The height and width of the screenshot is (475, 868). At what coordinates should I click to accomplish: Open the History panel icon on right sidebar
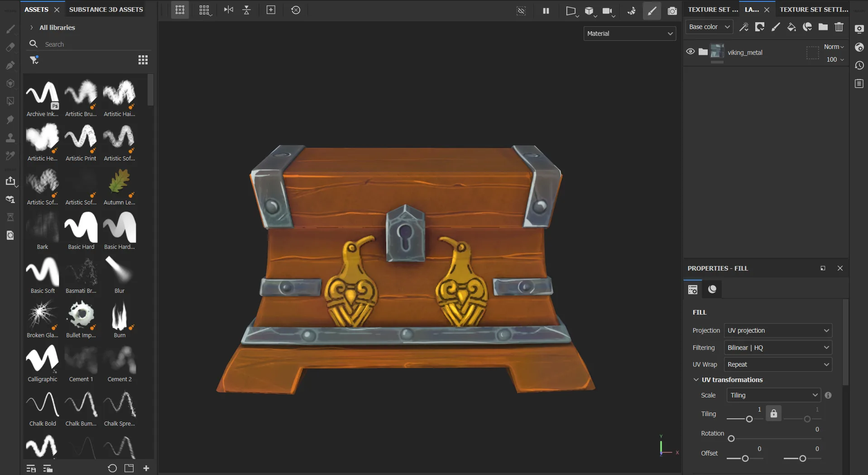pyautogui.click(x=859, y=66)
